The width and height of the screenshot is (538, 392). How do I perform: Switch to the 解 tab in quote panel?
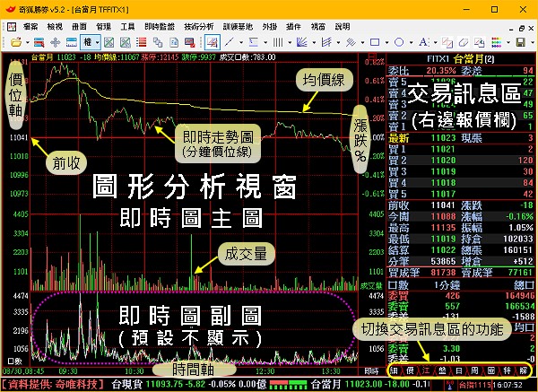(524, 370)
